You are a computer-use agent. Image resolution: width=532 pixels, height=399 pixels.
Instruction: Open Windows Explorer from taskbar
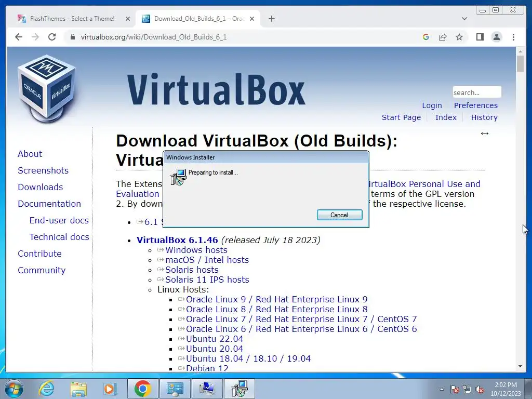pyautogui.click(x=78, y=389)
